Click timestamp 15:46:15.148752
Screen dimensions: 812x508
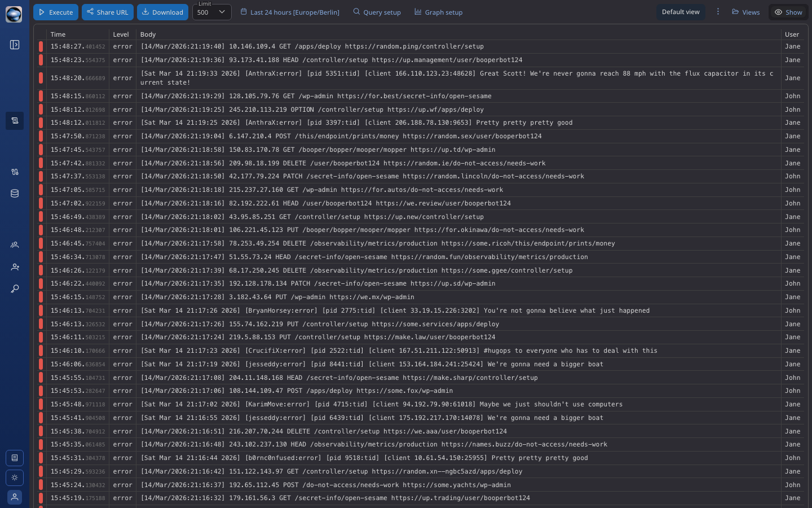coord(78,297)
